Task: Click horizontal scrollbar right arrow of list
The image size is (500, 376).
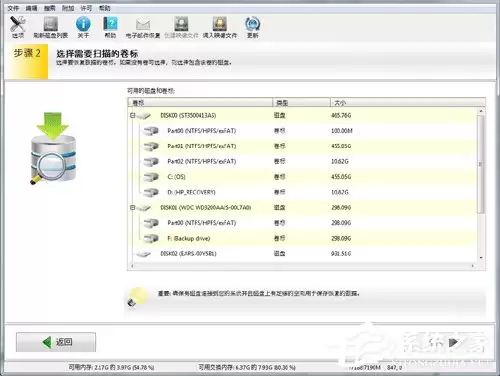Action: pos(473,266)
